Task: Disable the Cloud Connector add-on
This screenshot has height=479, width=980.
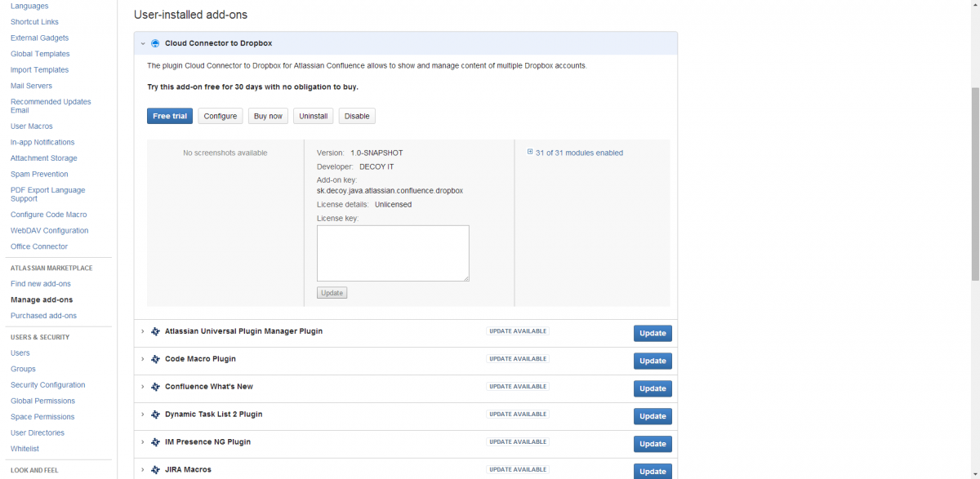Action: pyautogui.click(x=357, y=116)
